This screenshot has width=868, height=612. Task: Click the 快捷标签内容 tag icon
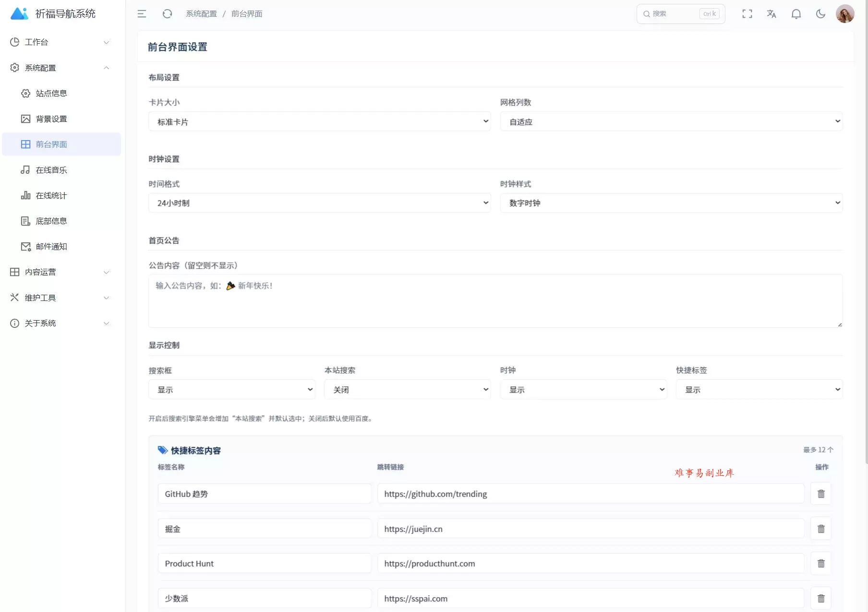click(x=163, y=450)
